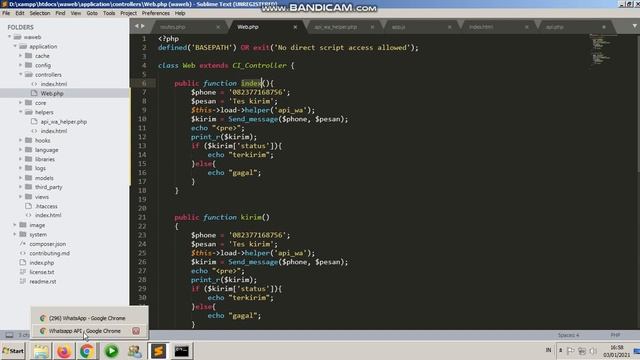
Task: Change indentation via Spaces: 4 status item
Action: [569, 335]
